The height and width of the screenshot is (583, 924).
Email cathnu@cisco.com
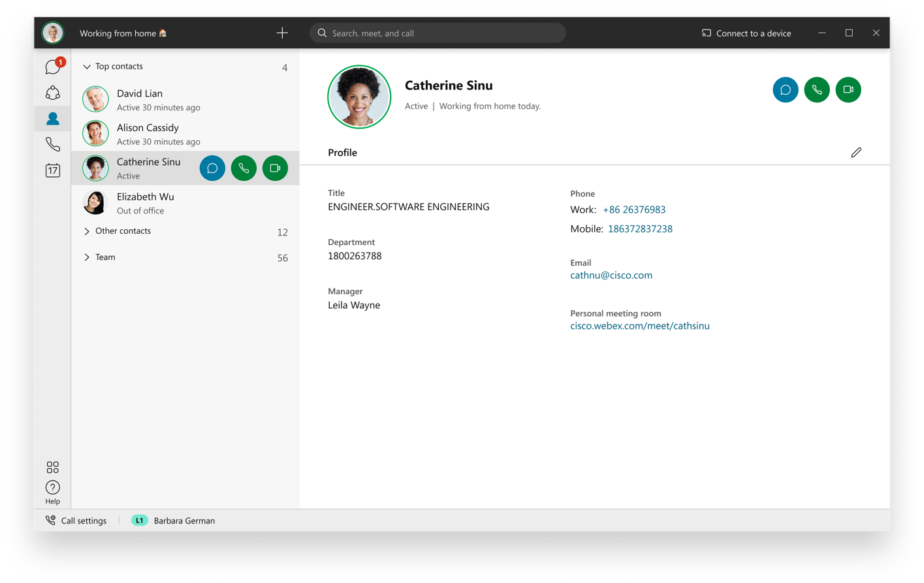click(x=611, y=275)
